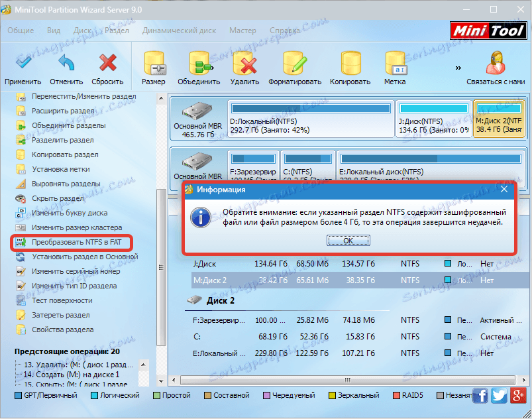Click the Затереть раздел icon
The width and height of the screenshot is (532, 419).
tap(21, 316)
